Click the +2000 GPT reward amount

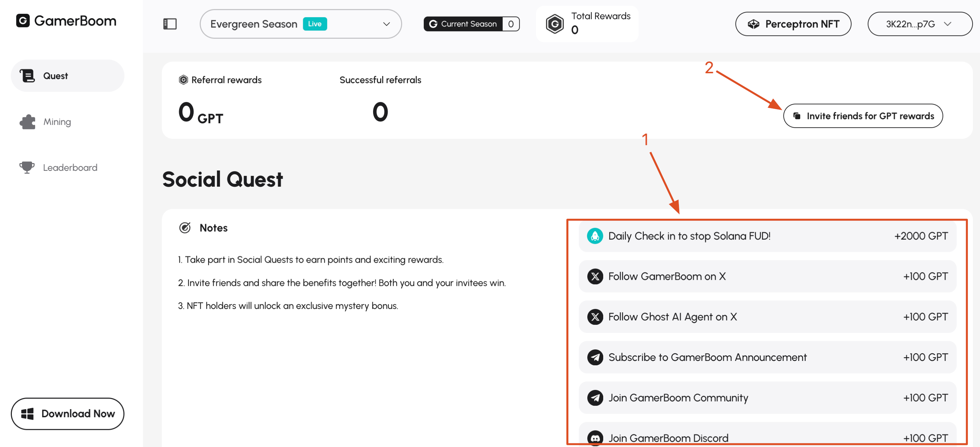pyautogui.click(x=921, y=236)
